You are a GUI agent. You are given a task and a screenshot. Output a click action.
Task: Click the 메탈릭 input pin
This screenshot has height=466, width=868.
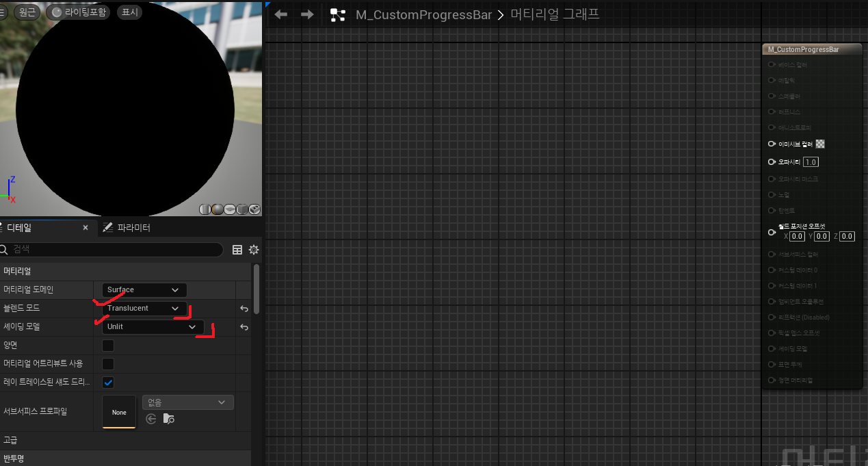click(772, 80)
